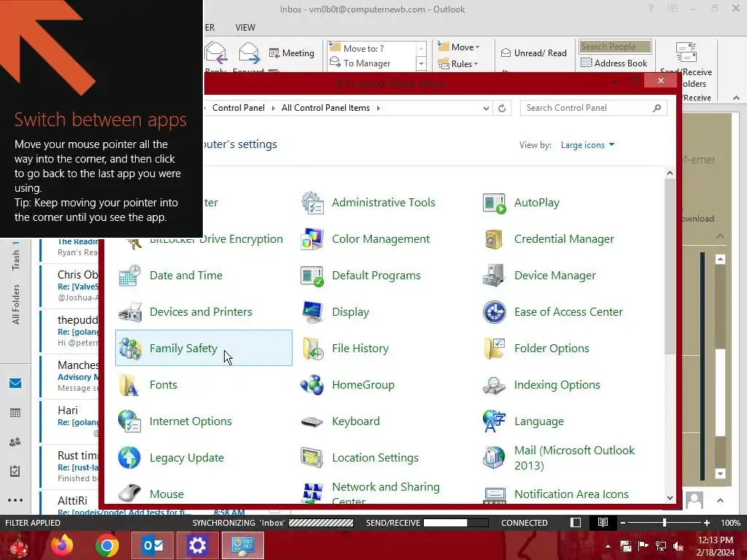Open People view in Outlook navigation
Viewport: 747px width, 560px height.
15,442
